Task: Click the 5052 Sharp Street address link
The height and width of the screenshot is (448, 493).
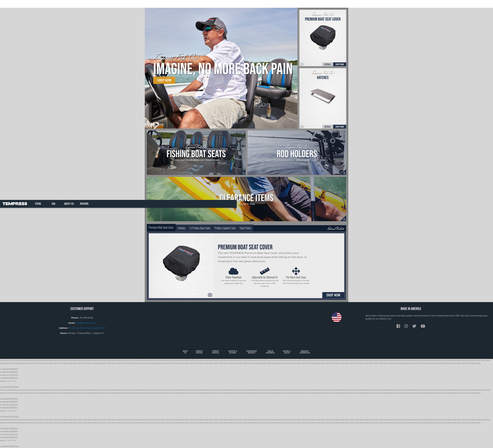Action: tap(87, 328)
